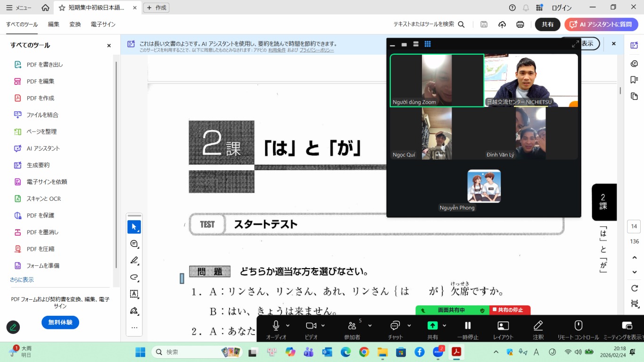Click the save icon in Acrobat toolbar

point(484,25)
